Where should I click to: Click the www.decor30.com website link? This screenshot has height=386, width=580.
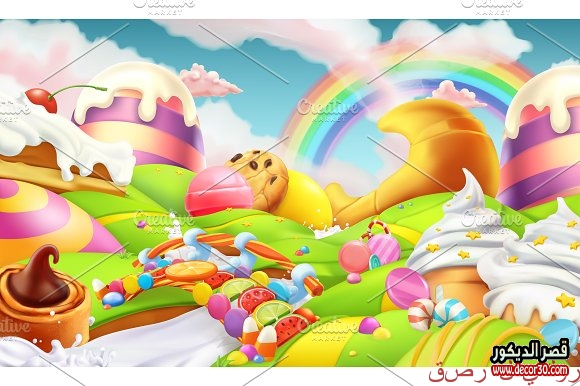pos(530,369)
